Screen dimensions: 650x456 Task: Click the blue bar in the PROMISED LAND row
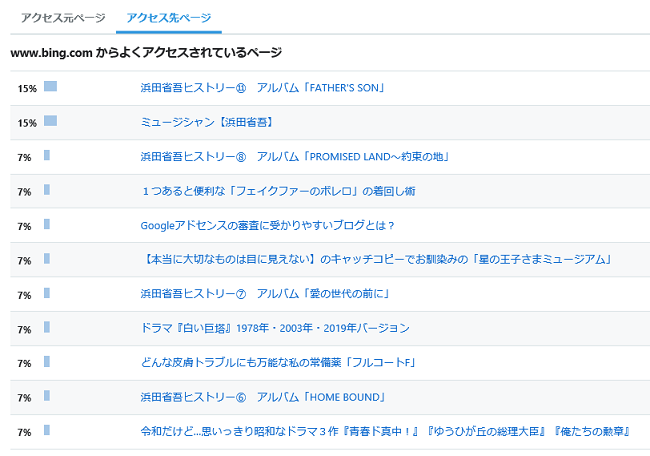coord(47,155)
